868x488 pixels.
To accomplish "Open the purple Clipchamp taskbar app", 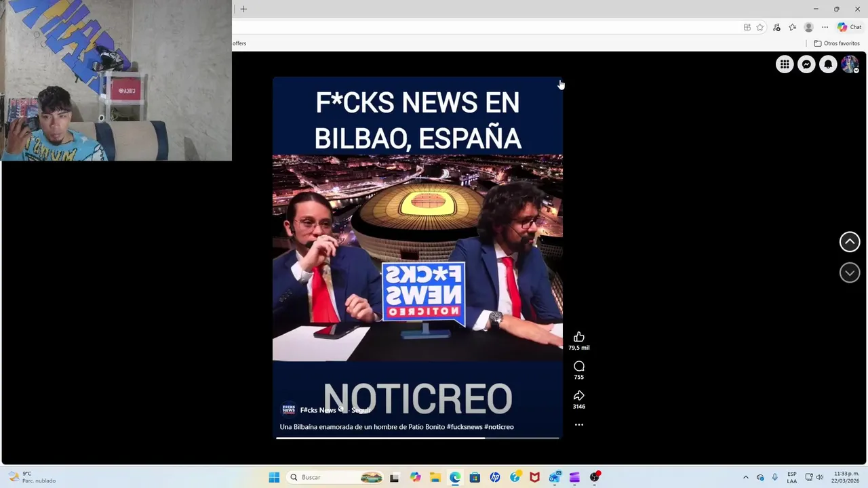I will [x=574, y=477].
